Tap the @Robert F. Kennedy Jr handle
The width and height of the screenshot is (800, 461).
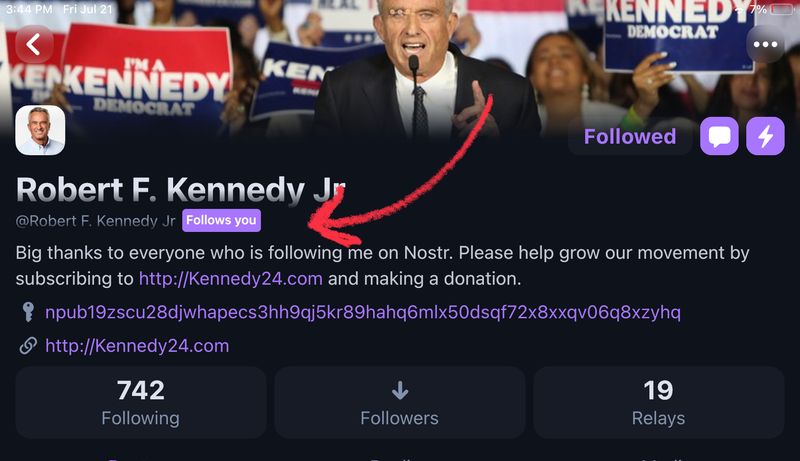tap(96, 221)
